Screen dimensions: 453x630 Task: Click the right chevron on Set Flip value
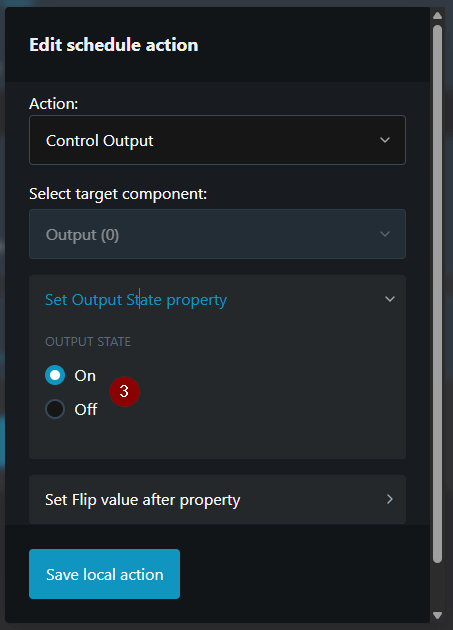(389, 499)
